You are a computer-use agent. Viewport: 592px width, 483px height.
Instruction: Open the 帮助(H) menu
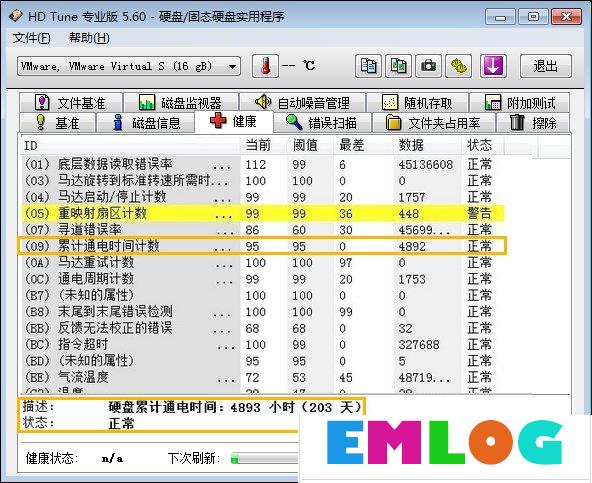pyautogui.click(x=89, y=38)
